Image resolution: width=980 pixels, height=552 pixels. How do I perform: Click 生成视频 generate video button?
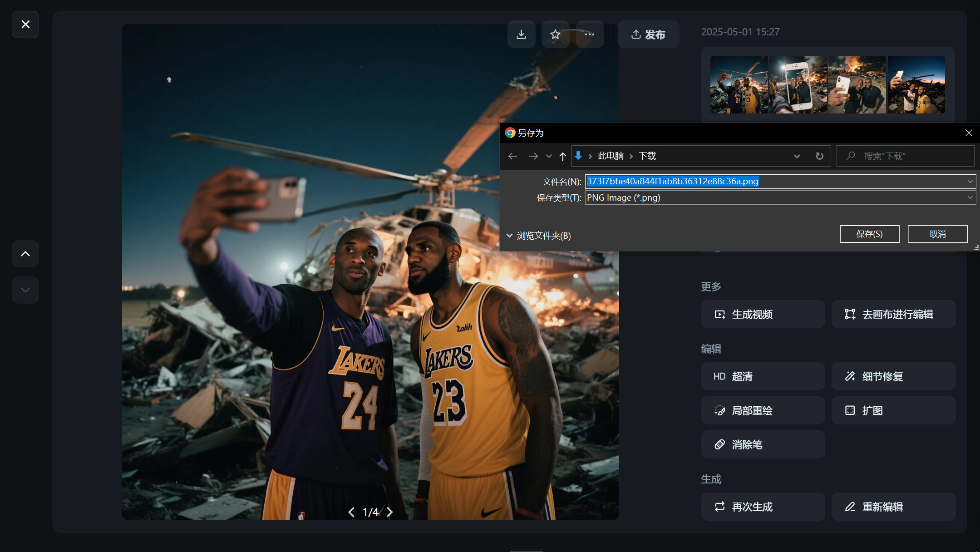point(763,314)
